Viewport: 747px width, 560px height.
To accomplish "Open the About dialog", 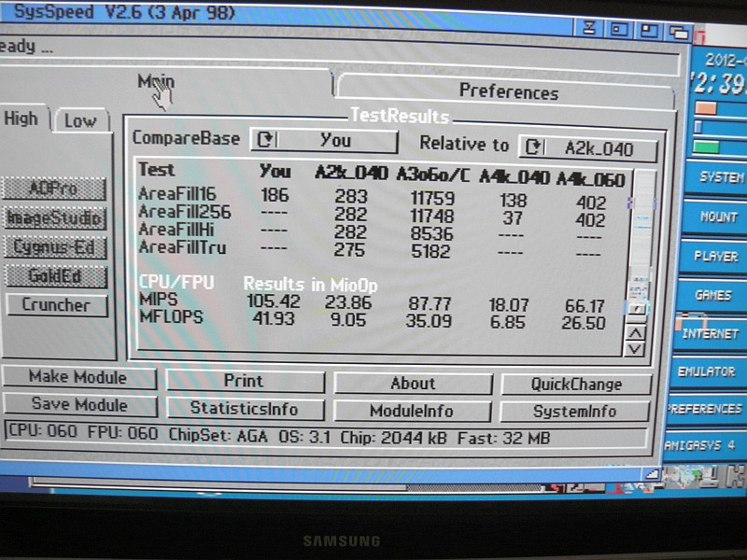I will (413, 384).
